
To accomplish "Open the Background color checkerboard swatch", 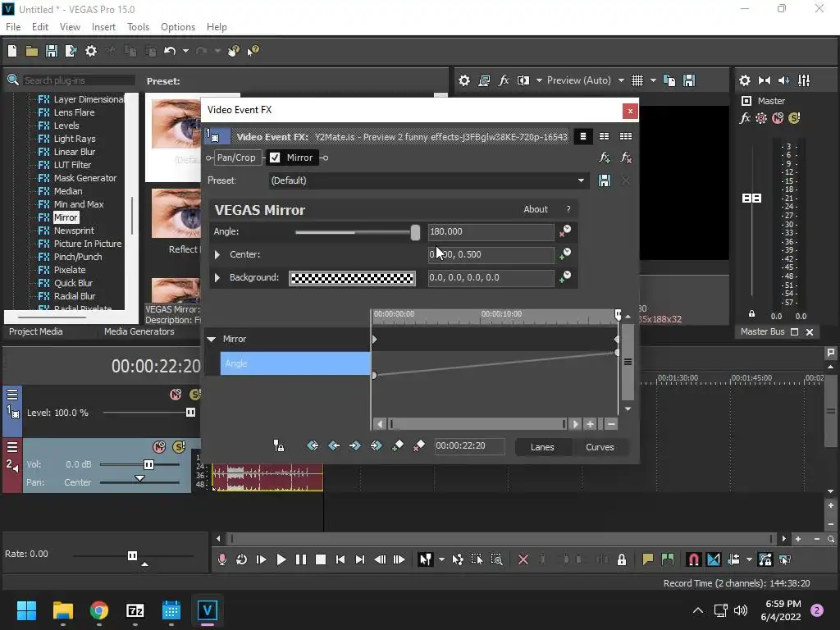I will [352, 278].
